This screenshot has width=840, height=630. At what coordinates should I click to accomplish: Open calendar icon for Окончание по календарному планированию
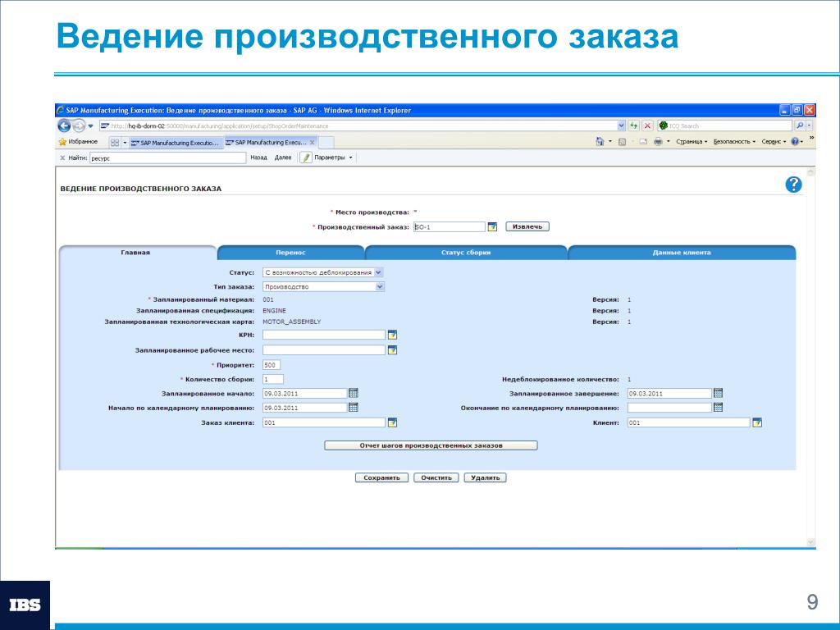click(x=719, y=408)
